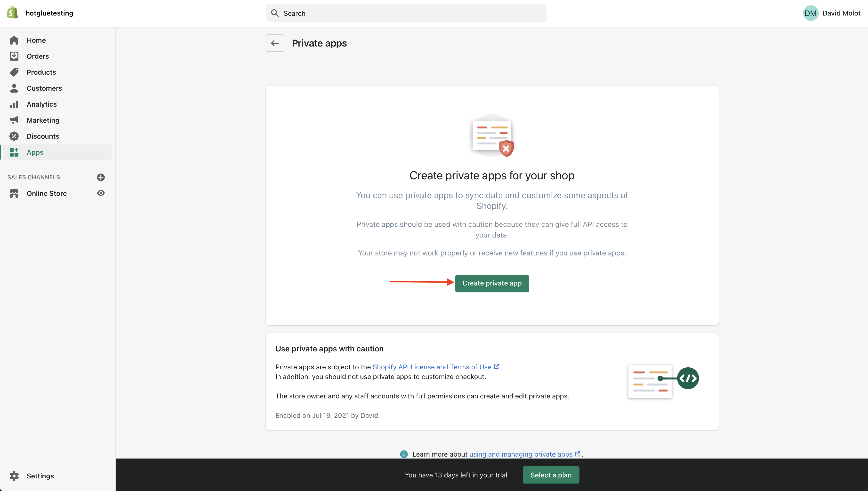Go to Products via tag icon
This screenshot has height=491, width=868.
pyautogui.click(x=14, y=72)
